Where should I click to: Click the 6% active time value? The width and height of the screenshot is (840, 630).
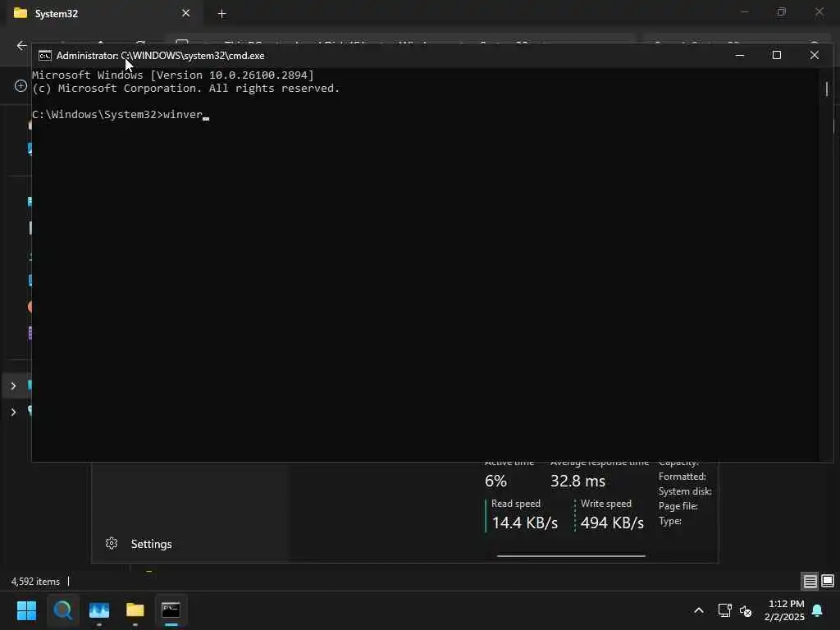[495, 481]
